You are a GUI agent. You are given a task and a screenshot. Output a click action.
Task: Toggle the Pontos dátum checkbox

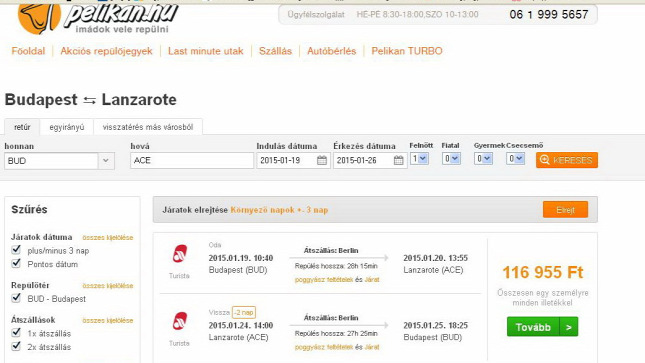16,263
